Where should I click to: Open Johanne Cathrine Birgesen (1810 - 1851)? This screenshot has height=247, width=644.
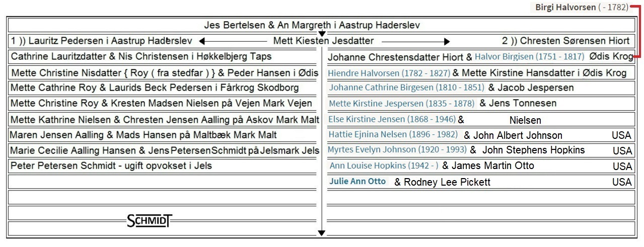(x=406, y=88)
